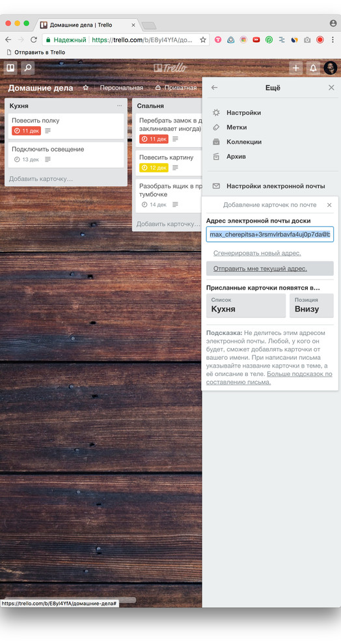Click Отправить мне текущий адрес button
This screenshot has width=341, height=644.
270,269
